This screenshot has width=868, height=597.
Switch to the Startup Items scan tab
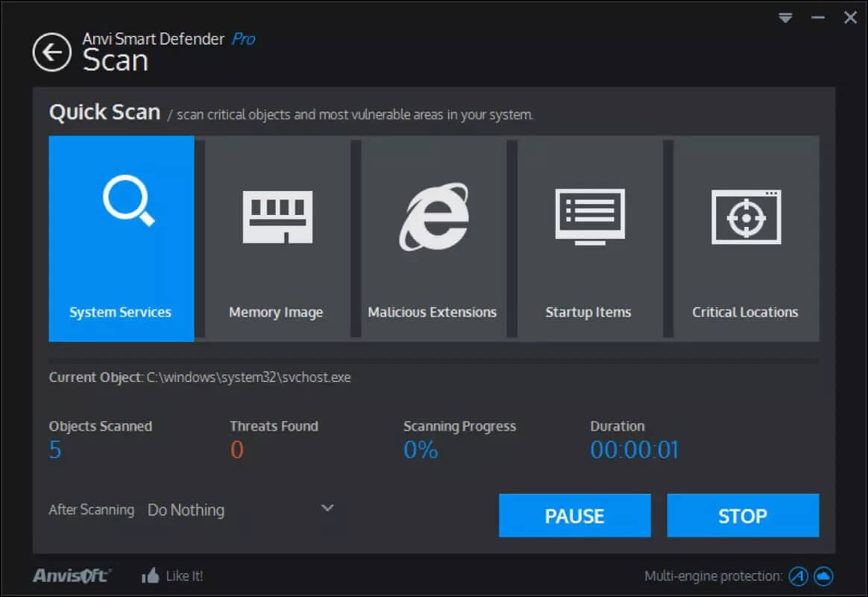pyautogui.click(x=588, y=312)
